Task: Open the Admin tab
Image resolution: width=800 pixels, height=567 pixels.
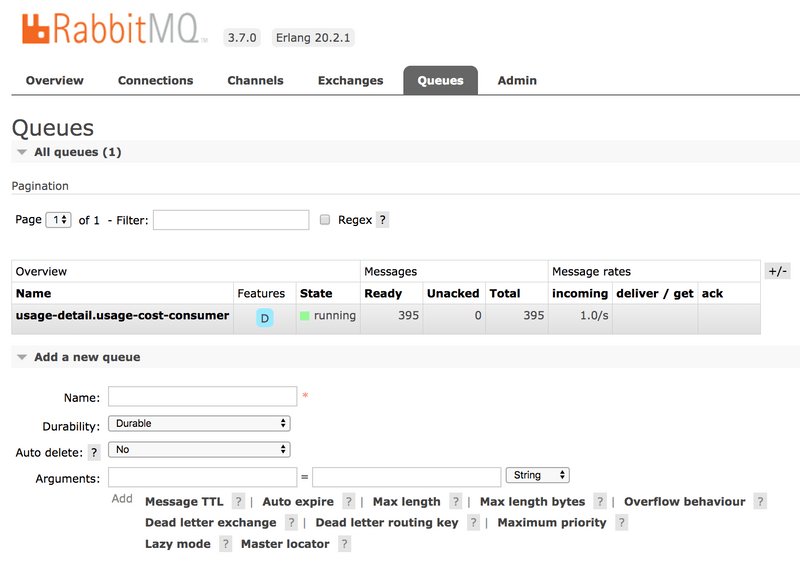Action: (x=517, y=81)
